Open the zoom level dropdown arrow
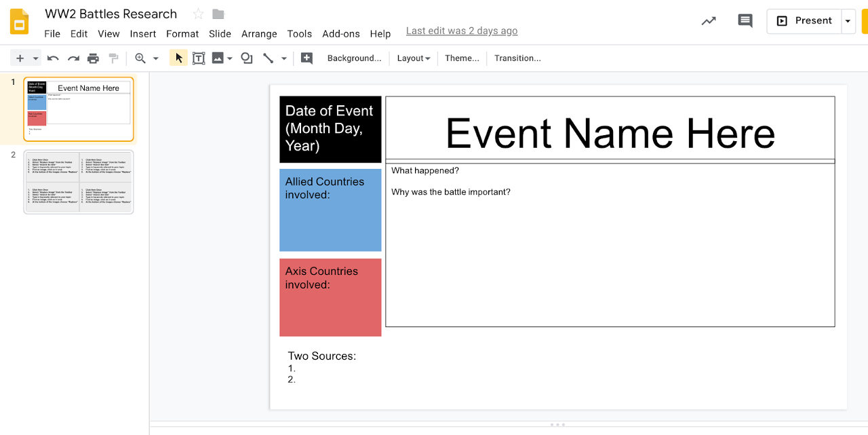The height and width of the screenshot is (435, 868). point(155,58)
